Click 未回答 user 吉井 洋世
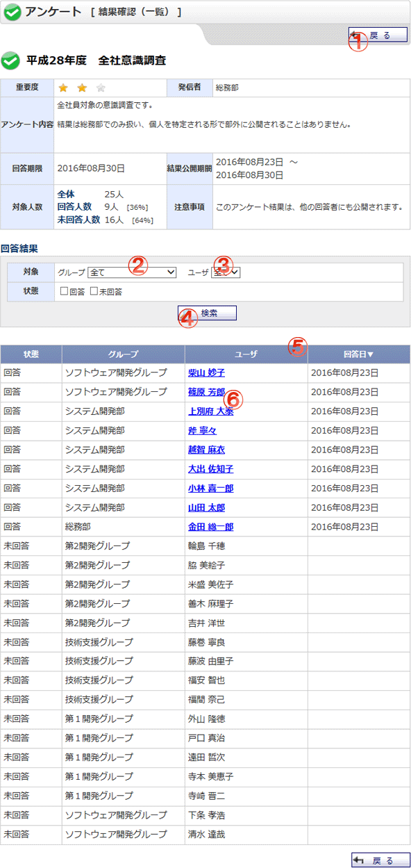The width and height of the screenshot is (411, 868). point(206,623)
